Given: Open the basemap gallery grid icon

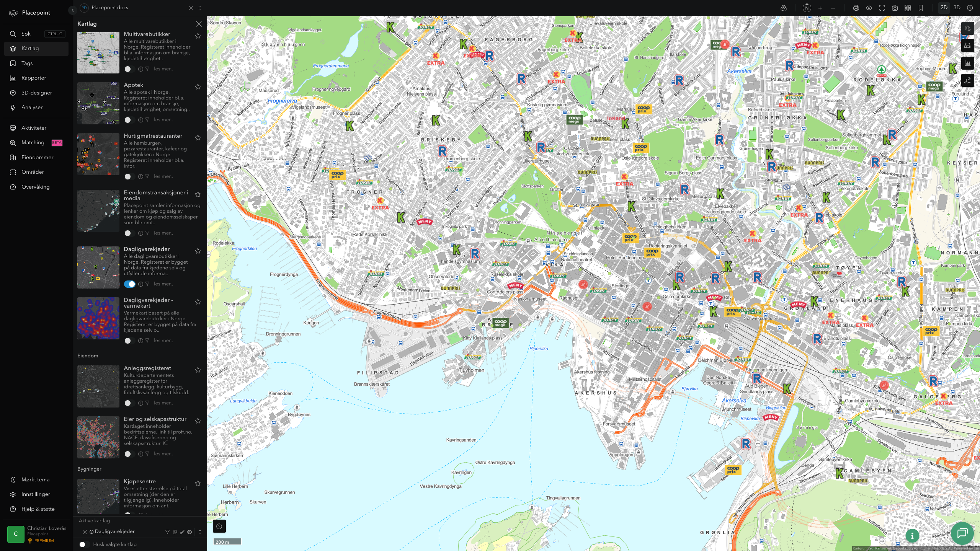Looking at the screenshot, I should pos(908,8).
